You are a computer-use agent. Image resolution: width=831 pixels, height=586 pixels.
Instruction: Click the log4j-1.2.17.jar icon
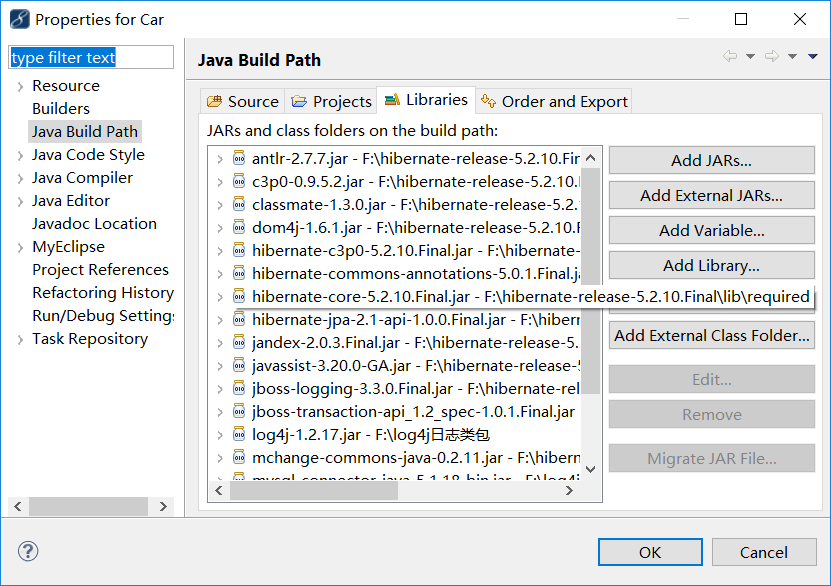click(x=239, y=434)
